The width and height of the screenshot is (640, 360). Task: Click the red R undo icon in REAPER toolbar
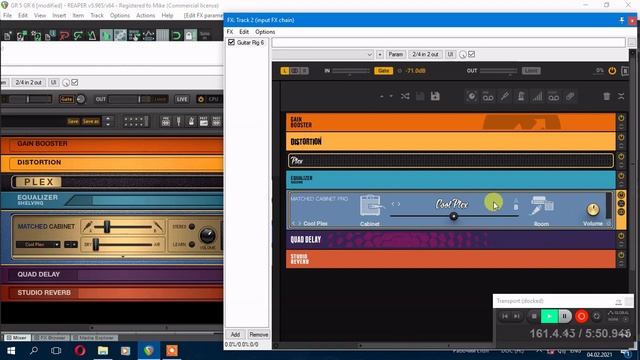point(64,36)
